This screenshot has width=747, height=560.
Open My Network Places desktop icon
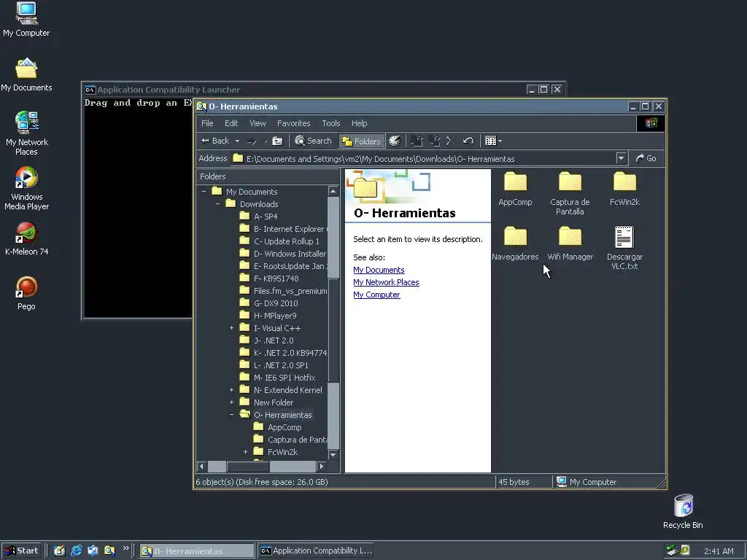tap(27, 134)
